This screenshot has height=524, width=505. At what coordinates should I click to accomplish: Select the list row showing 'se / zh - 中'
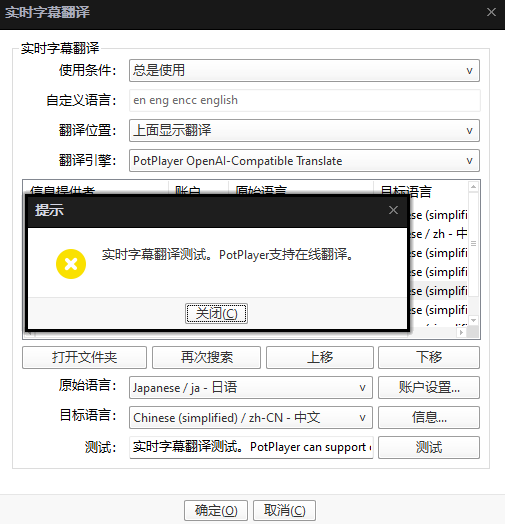[x=438, y=234]
